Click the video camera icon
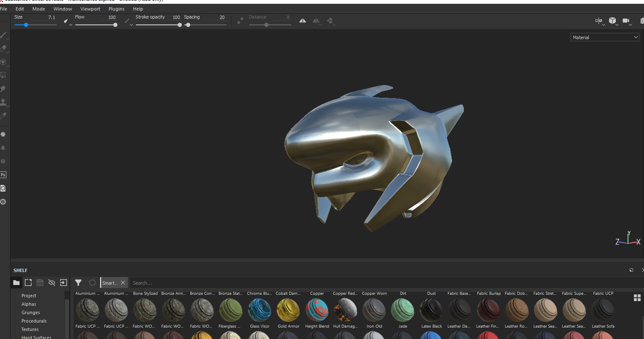644x339 pixels. [x=626, y=21]
